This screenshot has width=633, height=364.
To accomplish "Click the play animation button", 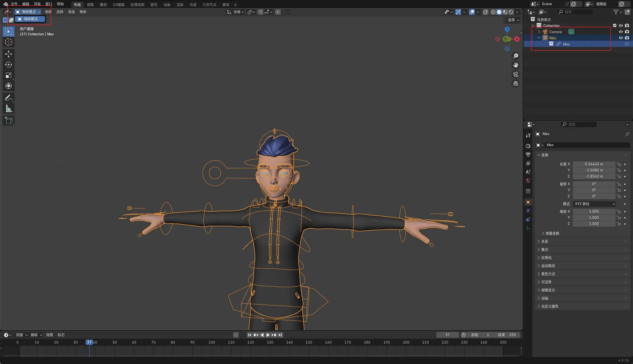I will click(x=268, y=335).
